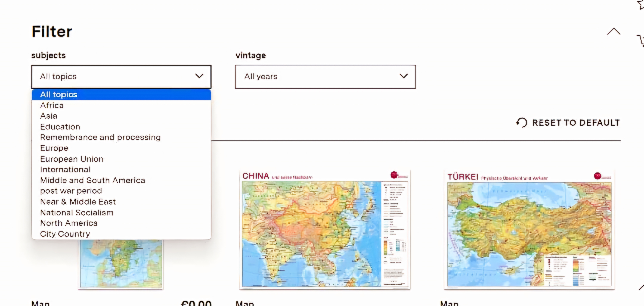Select Europe from topic list
Viewport: 644px width, 306px height.
click(x=54, y=148)
